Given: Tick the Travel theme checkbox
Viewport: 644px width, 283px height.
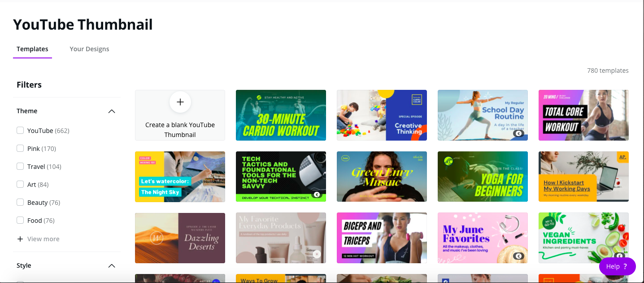Looking at the screenshot, I should (20, 167).
